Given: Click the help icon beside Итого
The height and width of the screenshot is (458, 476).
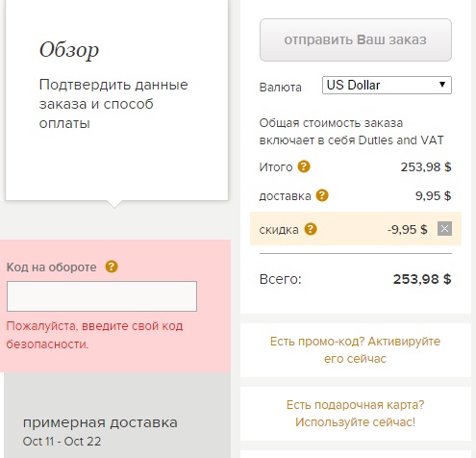Looking at the screenshot, I should (x=304, y=166).
